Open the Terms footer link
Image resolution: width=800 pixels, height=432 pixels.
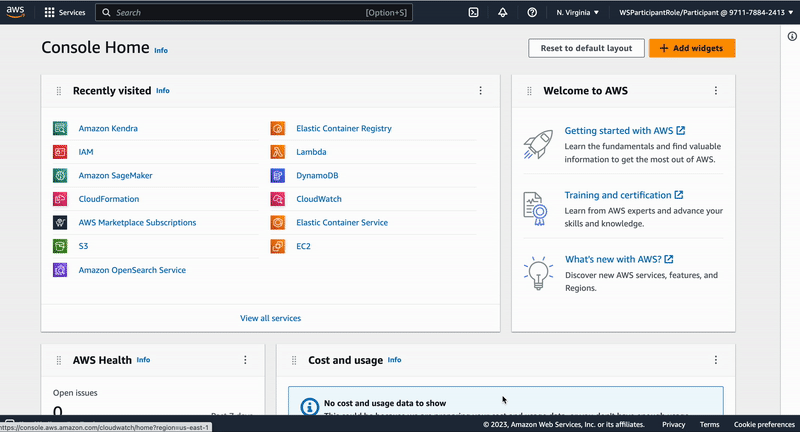coord(710,424)
